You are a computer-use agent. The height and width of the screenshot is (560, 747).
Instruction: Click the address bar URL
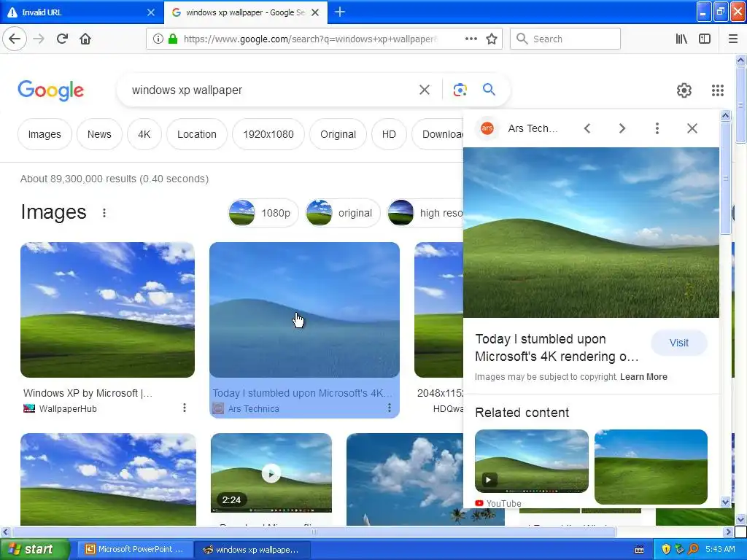[x=309, y=39]
